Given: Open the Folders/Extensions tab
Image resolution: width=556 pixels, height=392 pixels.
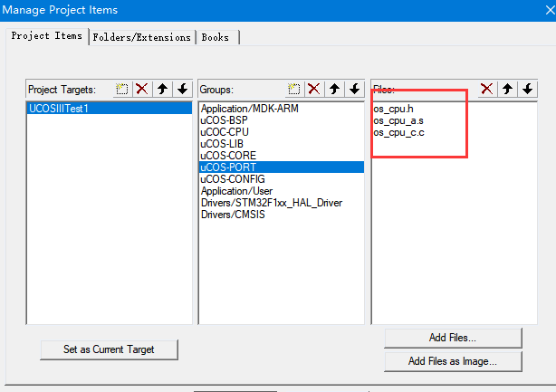Looking at the screenshot, I should [x=142, y=37].
